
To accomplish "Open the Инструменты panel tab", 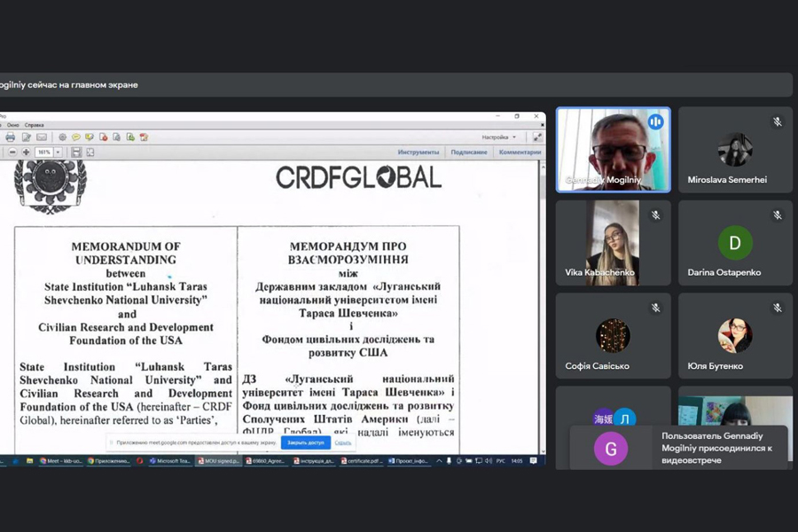I will tap(419, 153).
